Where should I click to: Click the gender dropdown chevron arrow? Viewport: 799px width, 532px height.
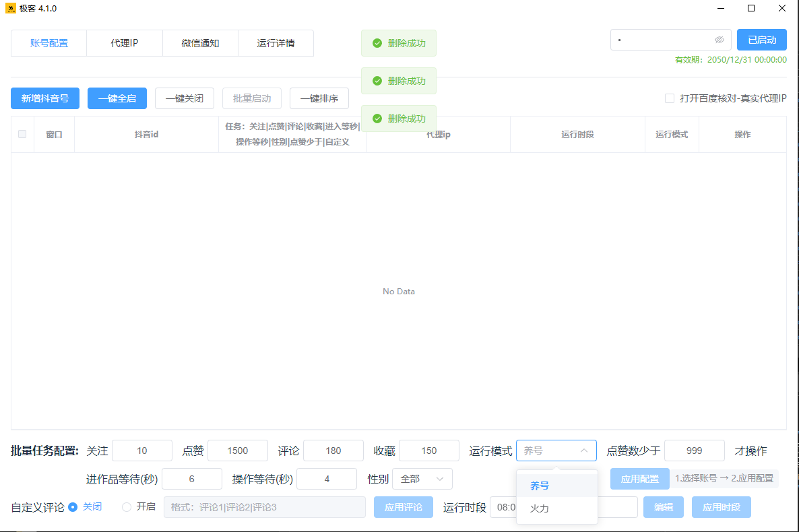pyautogui.click(x=441, y=479)
